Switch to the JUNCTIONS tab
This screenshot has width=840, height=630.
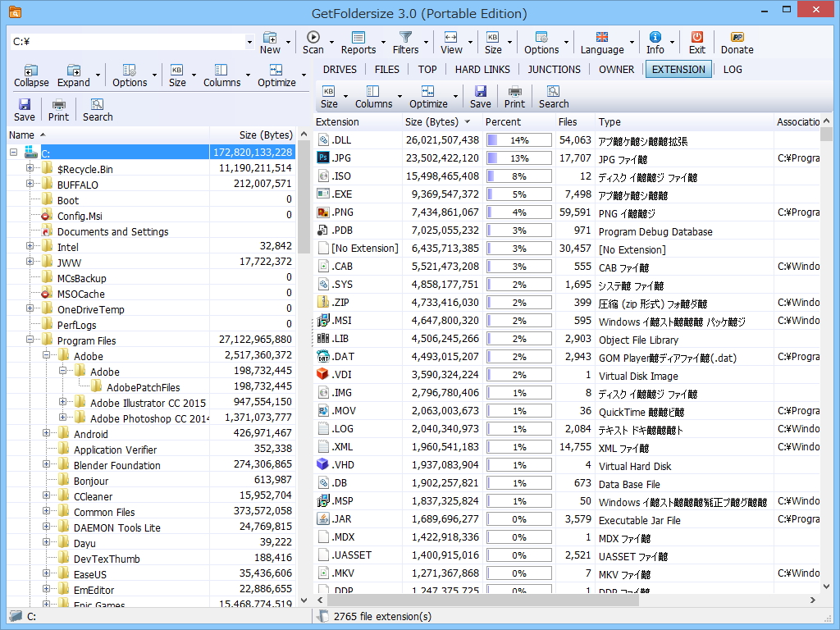tap(554, 69)
